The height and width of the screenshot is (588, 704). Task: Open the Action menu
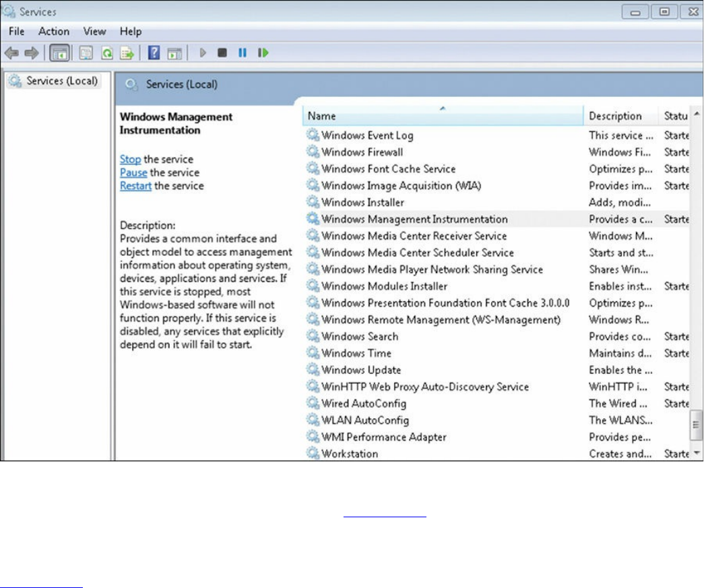click(x=54, y=32)
